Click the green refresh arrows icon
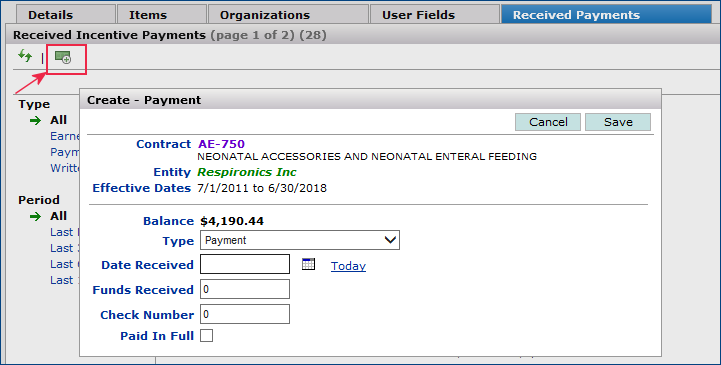This screenshot has width=721, height=365. 25,57
